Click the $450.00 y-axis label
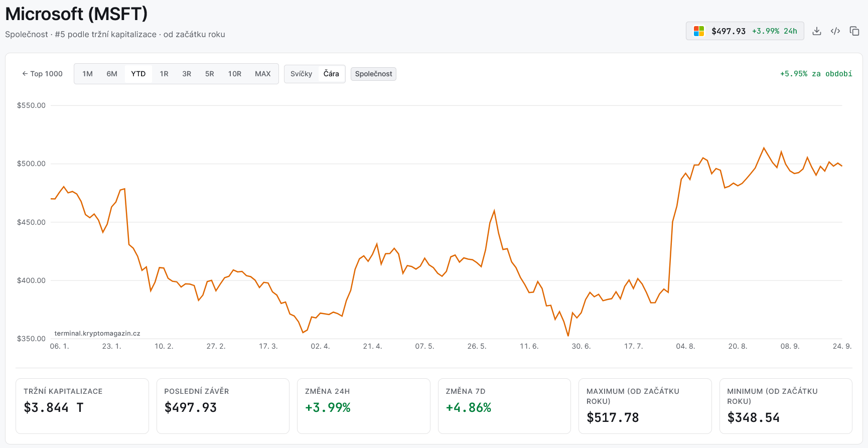The height and width of the screenshot is (448, 868). point(31,222)
